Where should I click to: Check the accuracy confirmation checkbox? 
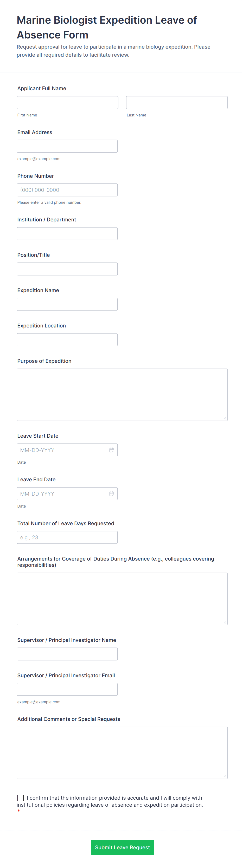click(x=21, y=798)
